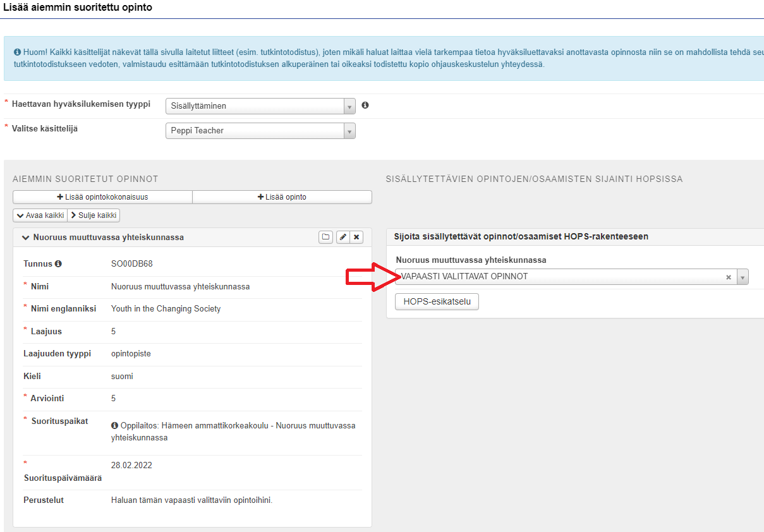Remove the course with the X icon
Viewport: 764px width, 532px height.
coord(356,237)
